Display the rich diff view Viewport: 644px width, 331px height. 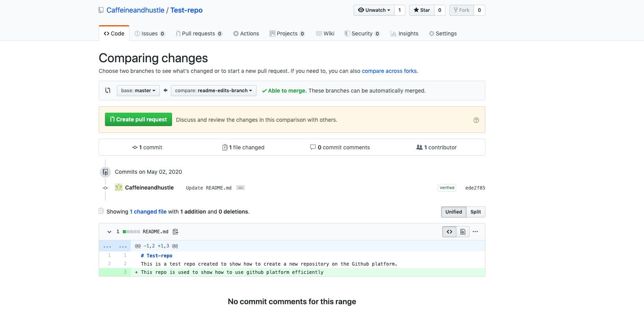(463, 232)
